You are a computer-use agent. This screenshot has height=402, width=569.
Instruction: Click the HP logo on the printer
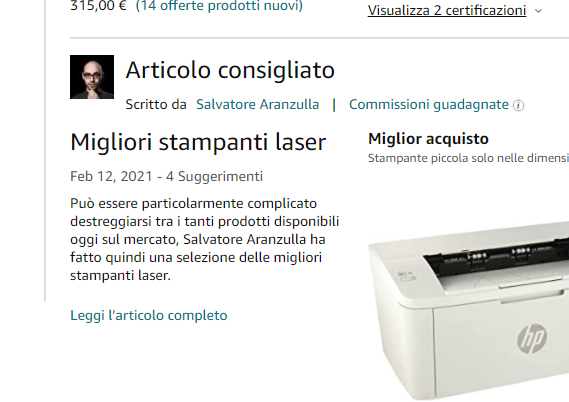pos(532,338)
